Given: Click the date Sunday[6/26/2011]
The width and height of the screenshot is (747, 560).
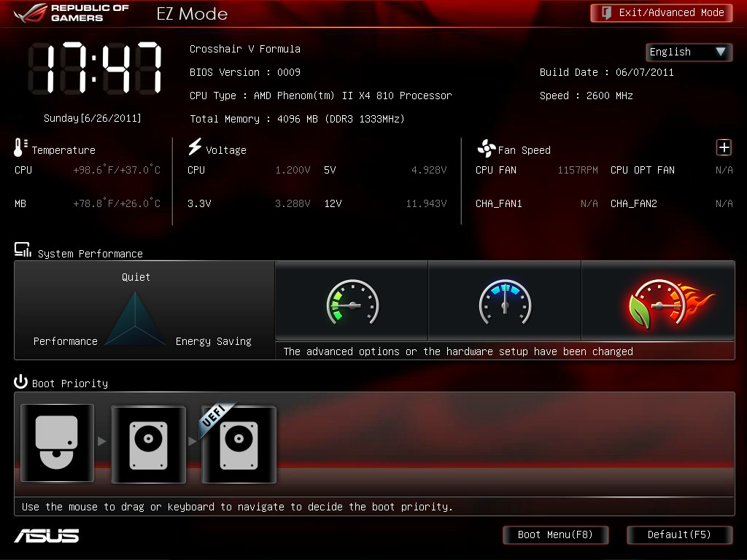Looking at the screenshot, I should [93, 118].
